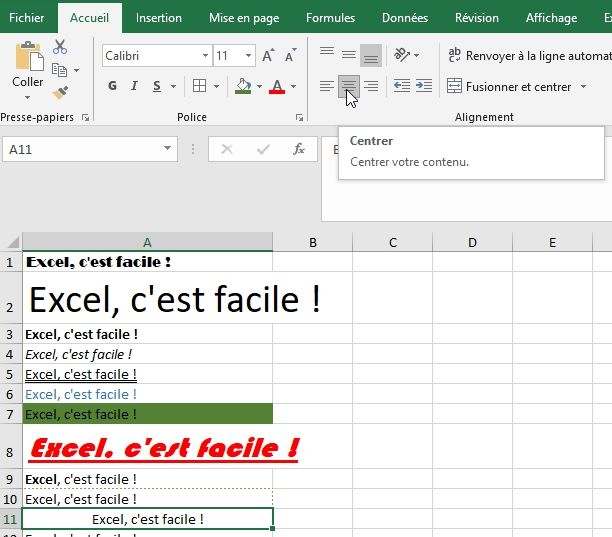Open text orientation tool
The height and width of the screenshot is (537, 612).
coord(402,55)
